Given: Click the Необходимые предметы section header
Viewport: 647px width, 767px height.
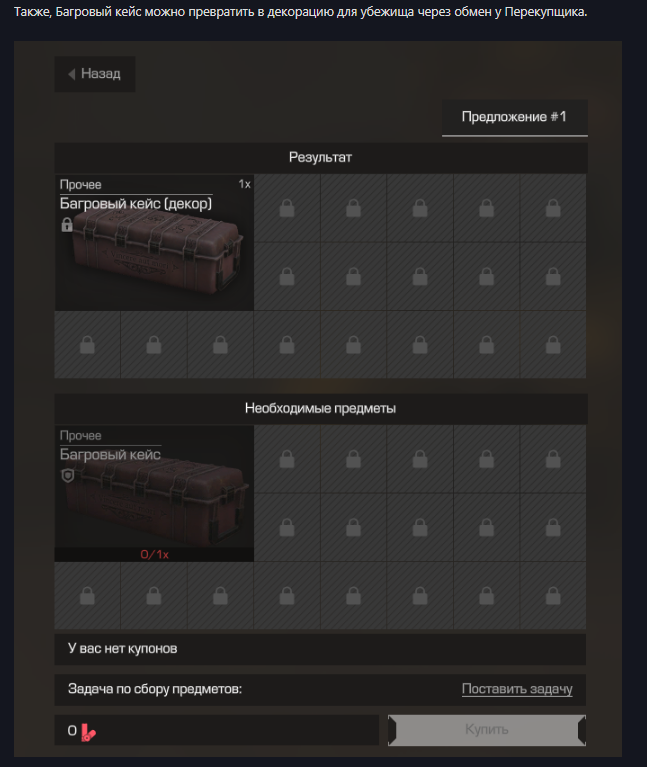Looking at the screenshot, I should [320, 408].
